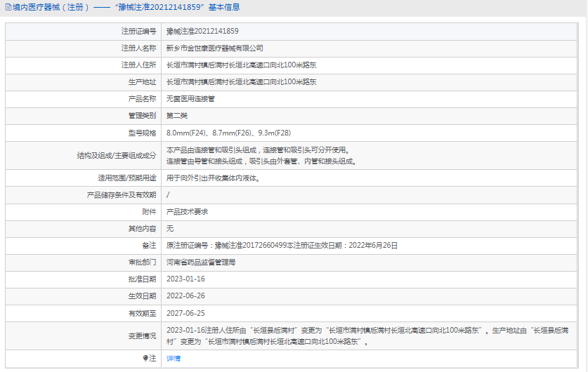The width and height of the screenshot is (588, 372).
Task: Select management class 第二类
Action: pyautogui.click(x=177, y=116)
